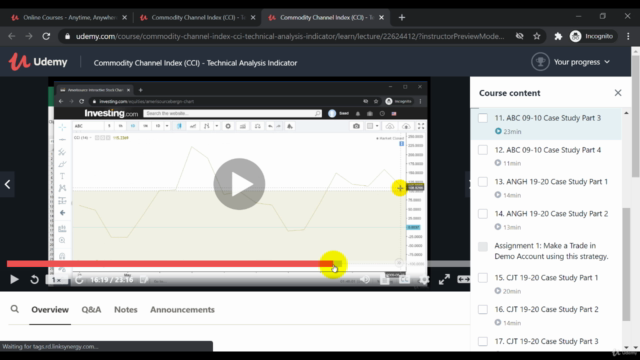The image size is (640, 360).
Task: Click the trophy progress icon
Action: (540, 62)
